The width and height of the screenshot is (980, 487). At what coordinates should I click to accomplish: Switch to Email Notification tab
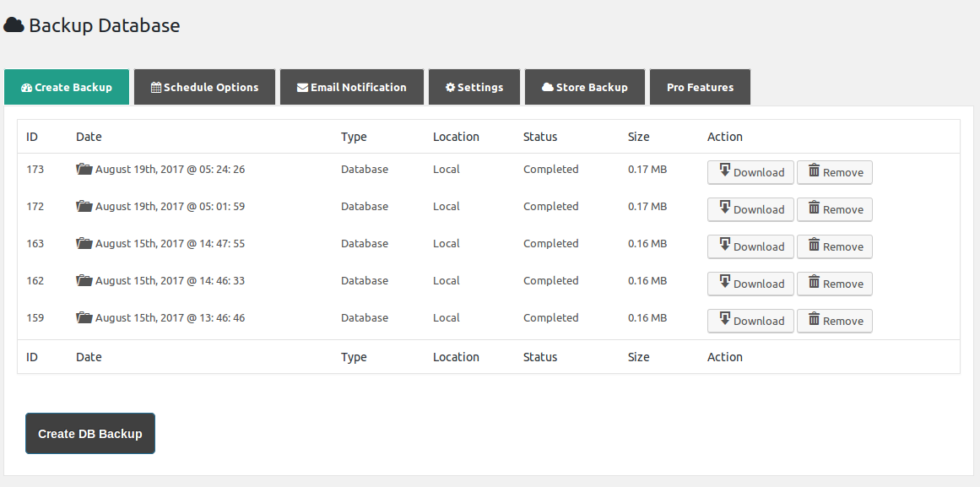click(351, 87)
